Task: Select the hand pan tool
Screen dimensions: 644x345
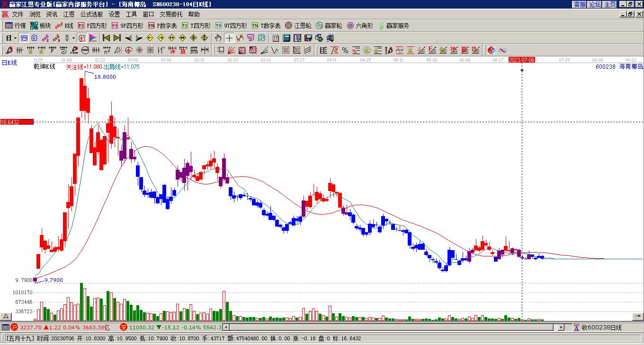Action: click(218, 38)
